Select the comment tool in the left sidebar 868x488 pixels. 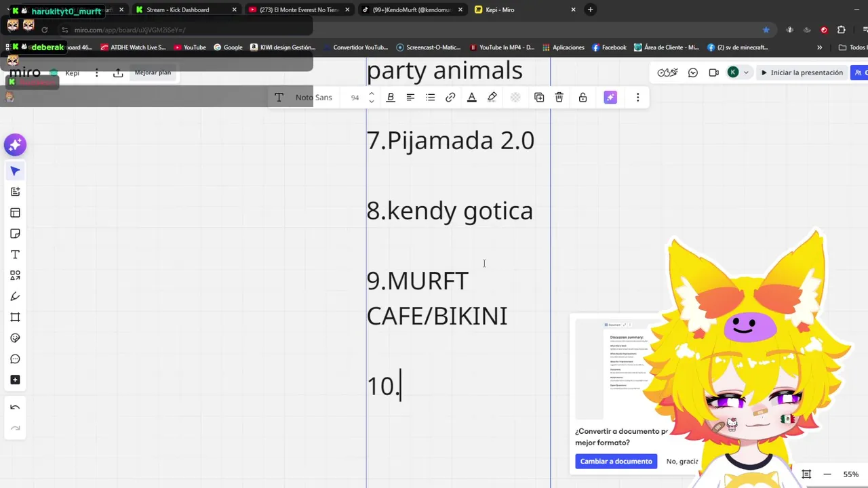pyautogui.click(x=15, y=359)
